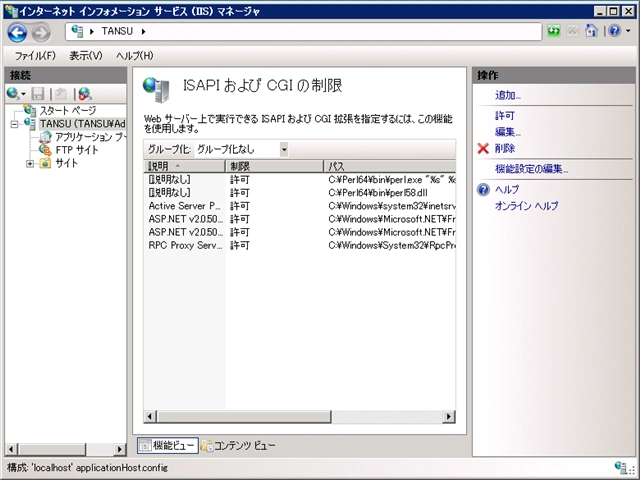Select FTP サイト in the connections tree
The image size is (640, 480).
point(77,150)
